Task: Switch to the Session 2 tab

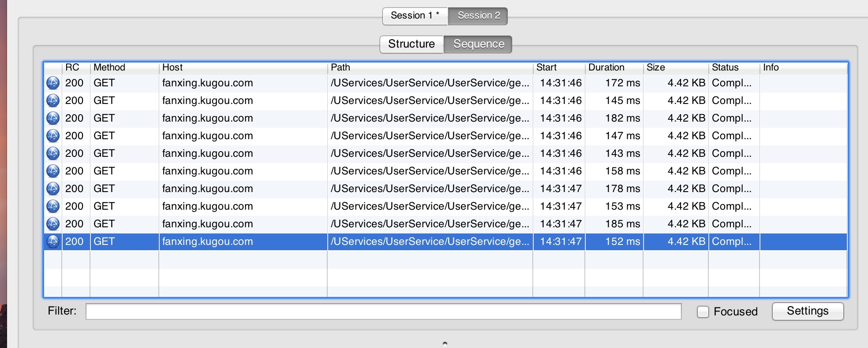Action: [478, 16]
